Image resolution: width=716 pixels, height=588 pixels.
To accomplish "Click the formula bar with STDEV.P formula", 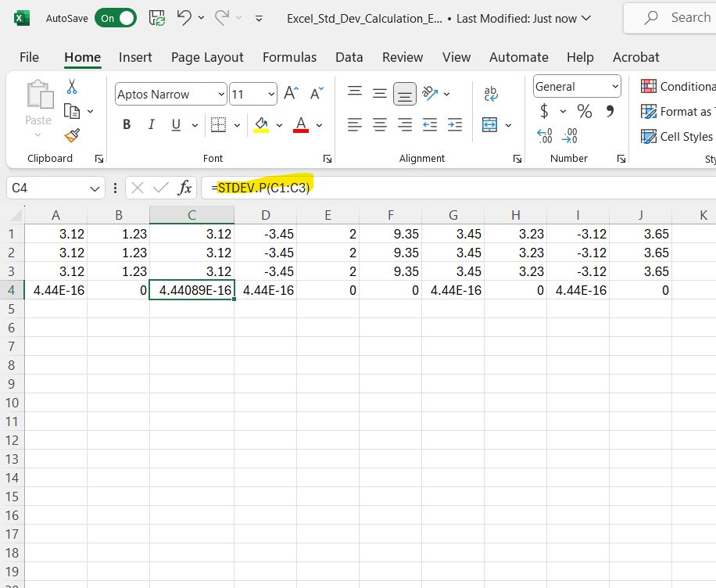I will pyautogui.click(x=459, y=188).
